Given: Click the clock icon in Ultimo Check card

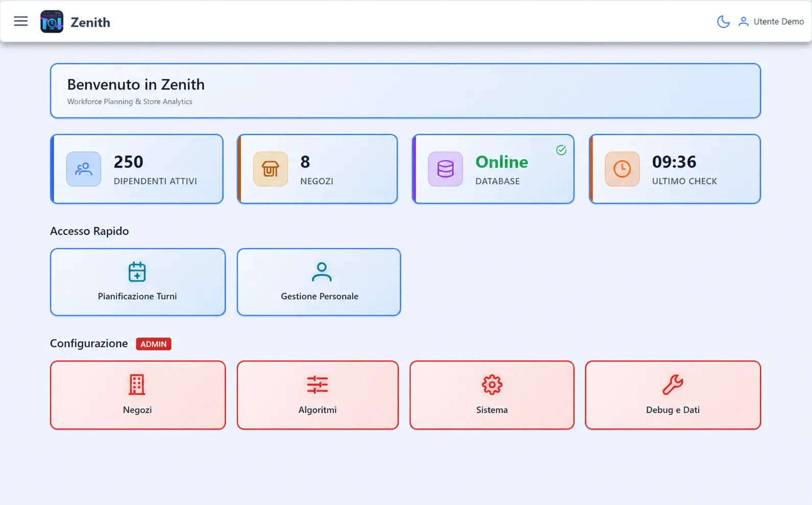Looking at the screenshot, I should pos(622,169).
